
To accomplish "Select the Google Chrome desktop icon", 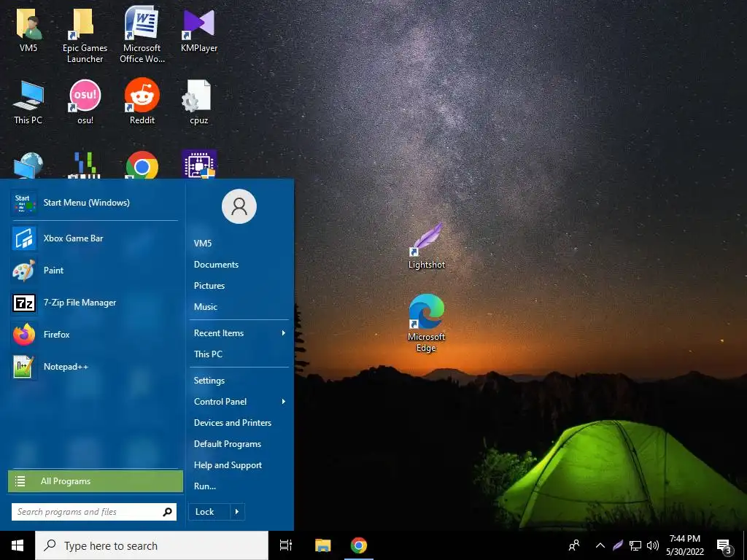I will (x=142, y=166).
